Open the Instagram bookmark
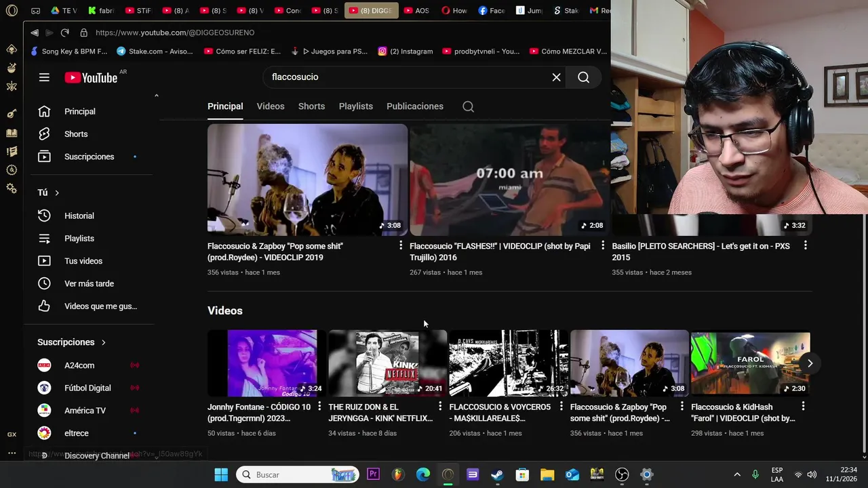The height and width of the screenshot is (488, 868). click(406, 51)
